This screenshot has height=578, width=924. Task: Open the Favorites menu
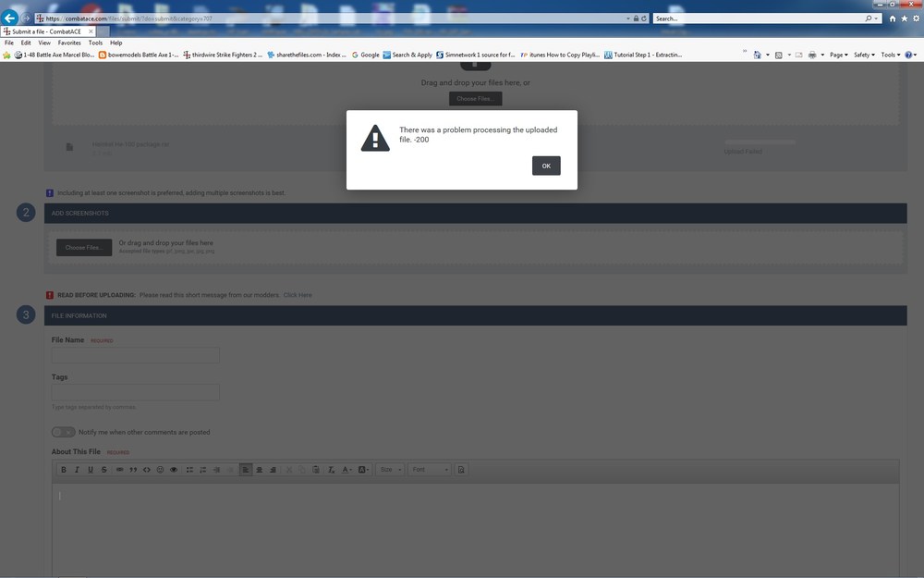[x=69, y=43]
